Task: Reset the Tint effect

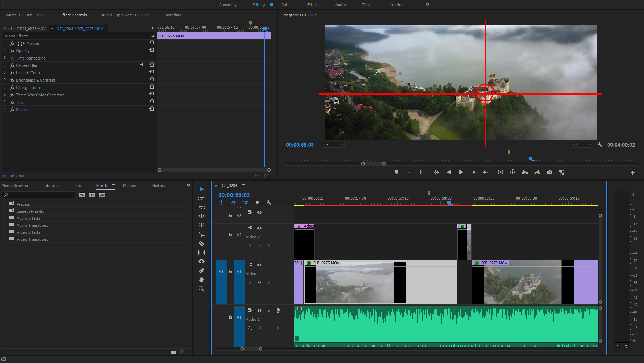Action: [151, 102]
